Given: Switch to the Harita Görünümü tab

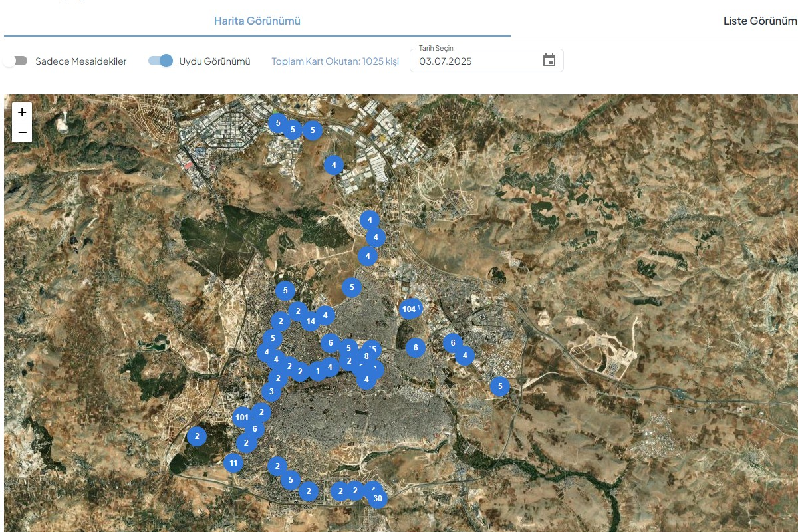Looking at the screenshot, I should click(x=257, y=21).
